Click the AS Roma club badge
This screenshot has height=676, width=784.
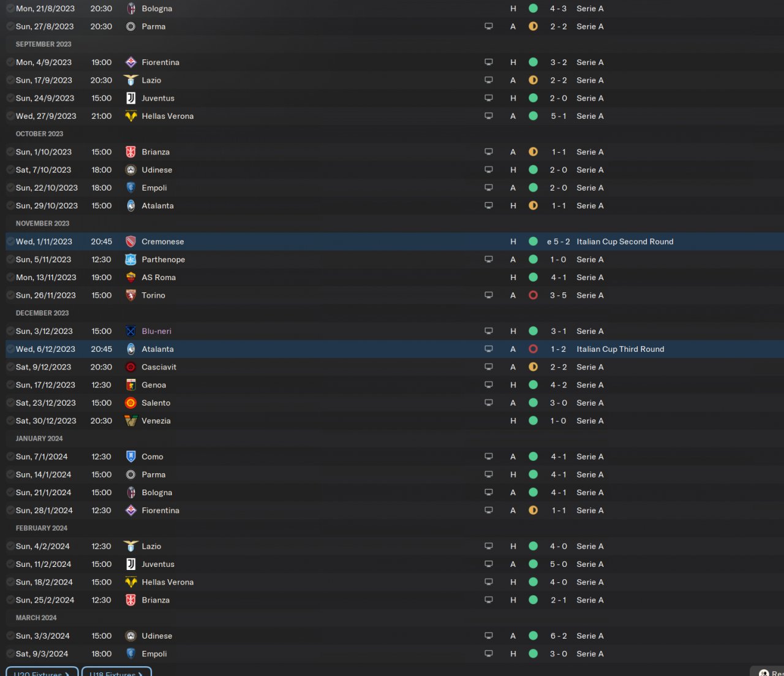pos(130,278)
